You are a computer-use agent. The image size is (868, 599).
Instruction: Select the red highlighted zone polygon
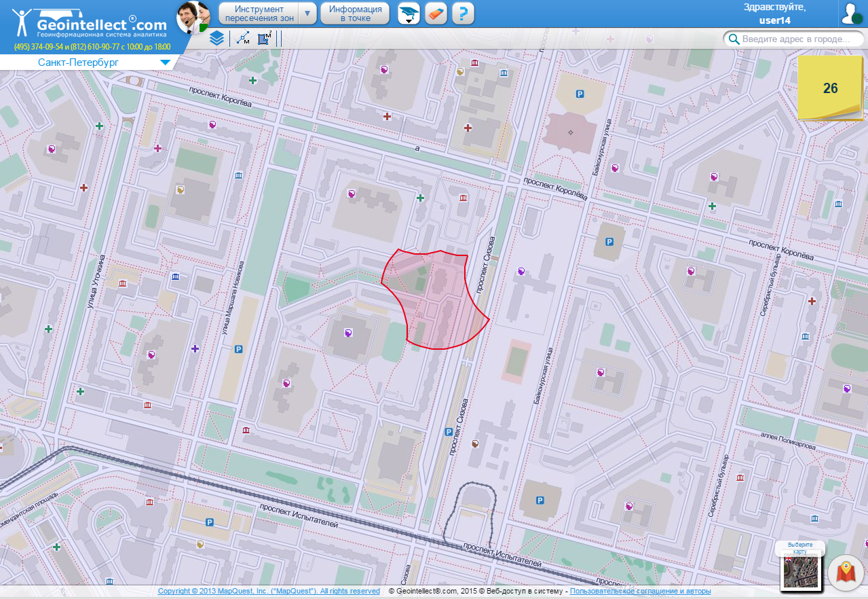point(434,299)
